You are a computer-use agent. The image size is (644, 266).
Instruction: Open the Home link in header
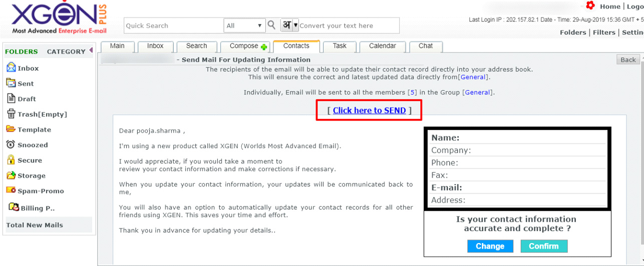click(610, 6)
